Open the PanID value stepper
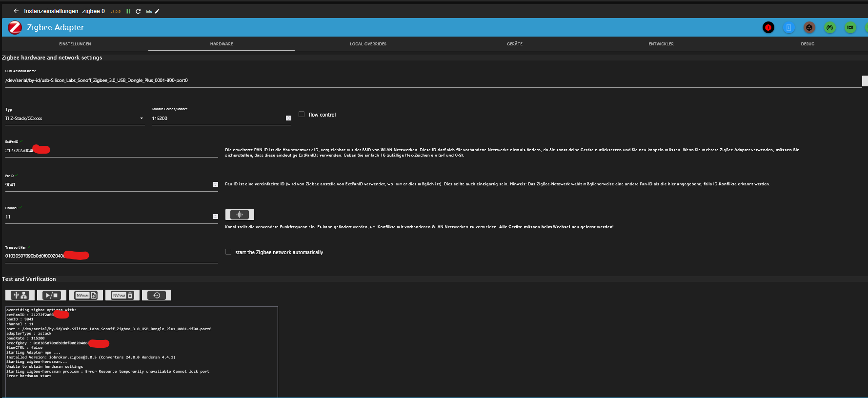 (215, 184)
